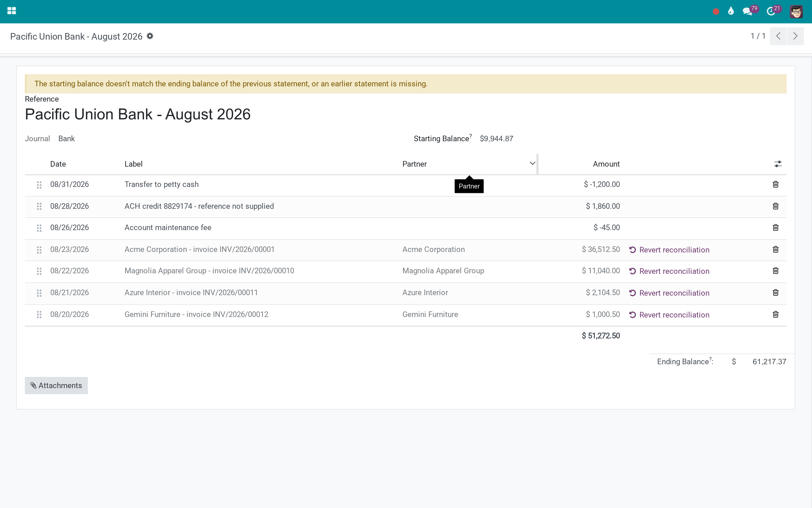
Task: Click the drag handle for Gemini Furniture row
Action: click(x=39, y=315)
